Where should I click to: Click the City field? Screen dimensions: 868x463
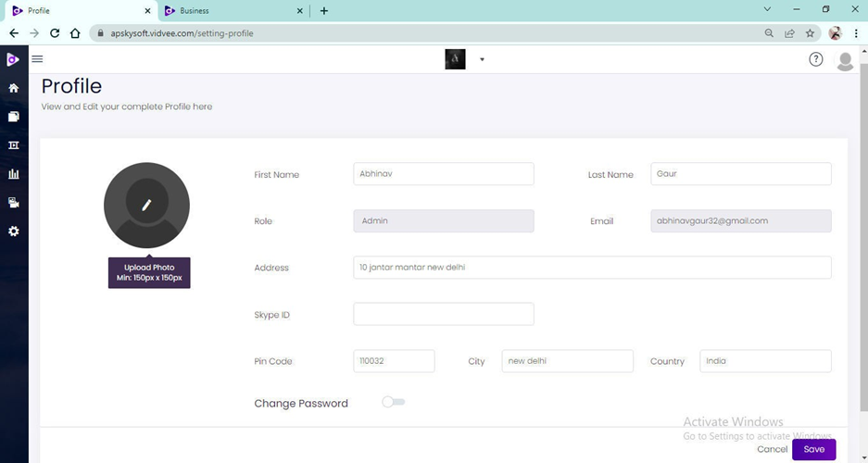click(568, 360)
